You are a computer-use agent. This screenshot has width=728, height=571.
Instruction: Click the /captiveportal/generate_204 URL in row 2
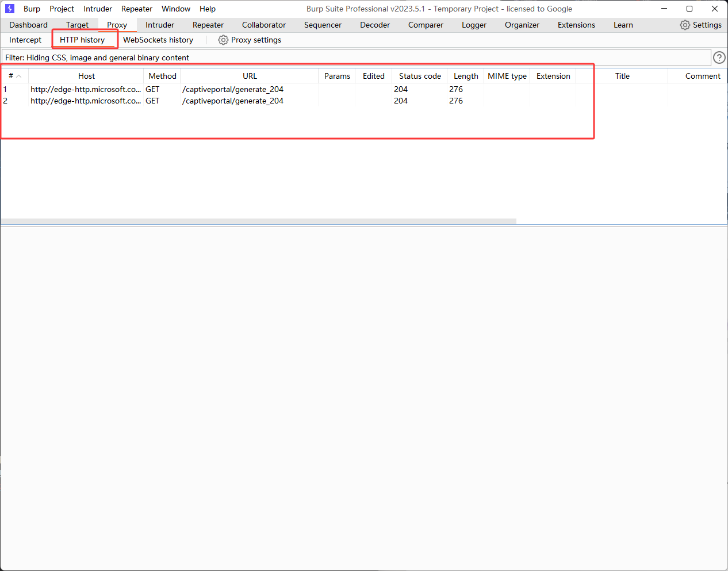point(233,101)
